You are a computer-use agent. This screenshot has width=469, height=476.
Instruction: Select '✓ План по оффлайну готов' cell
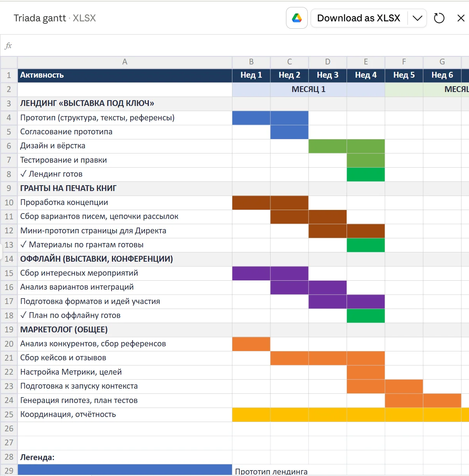(x=125, y=316)
